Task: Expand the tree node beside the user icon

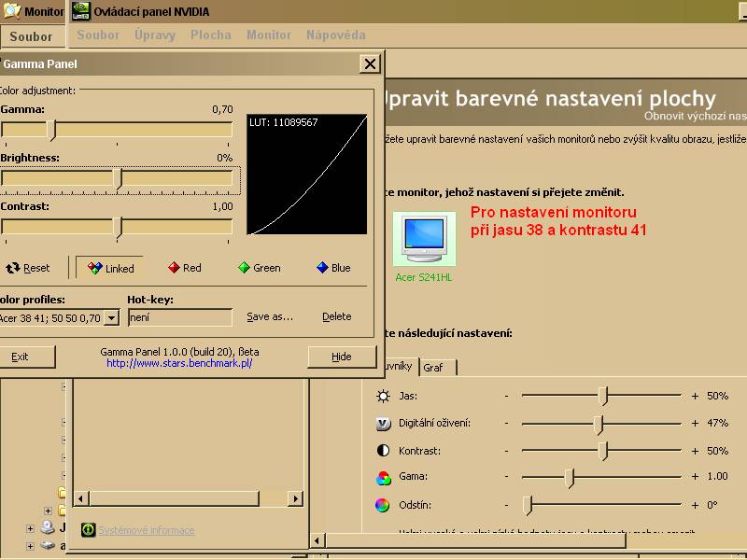Action: pyautogui.click(x=30, y=528)
